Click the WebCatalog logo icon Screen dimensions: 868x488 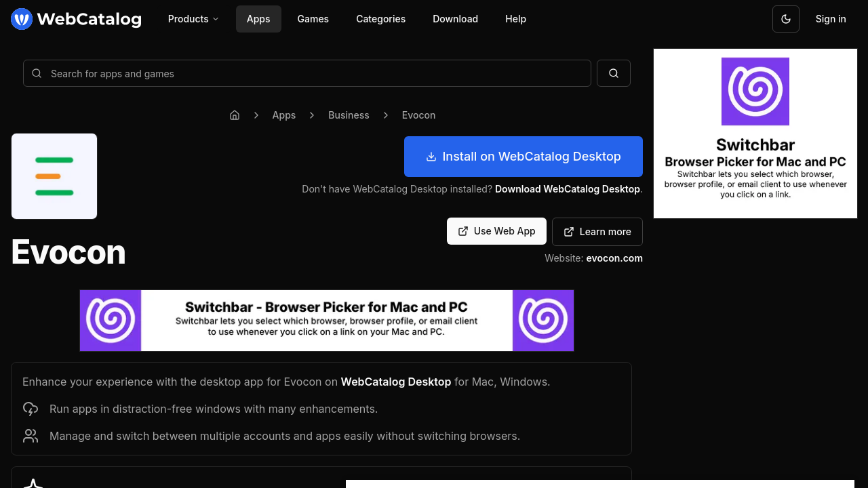point(22,19)
